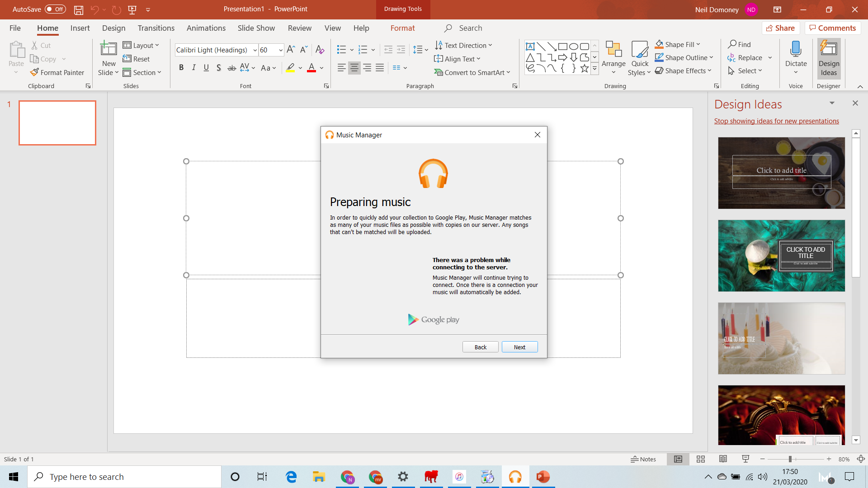Open the Insert ribbon tab
This screenshot has height=488, width=868.
[x=80, y=28]
